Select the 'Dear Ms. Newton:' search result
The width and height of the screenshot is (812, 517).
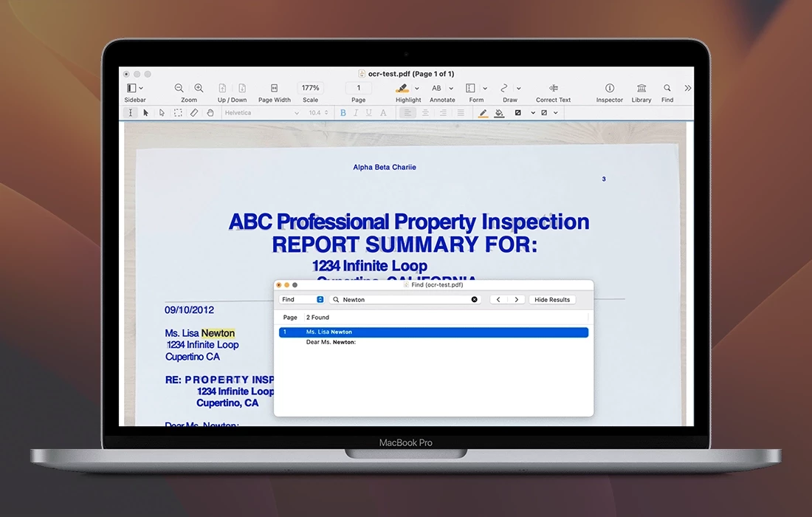331,343
